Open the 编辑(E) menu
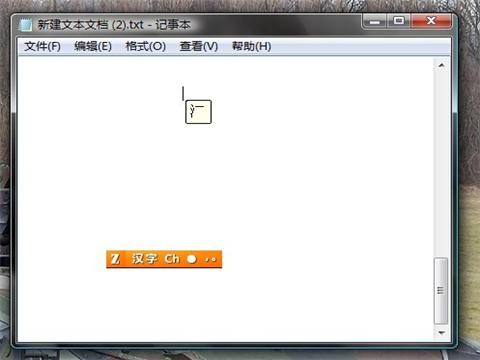 [x=93, y=46]
